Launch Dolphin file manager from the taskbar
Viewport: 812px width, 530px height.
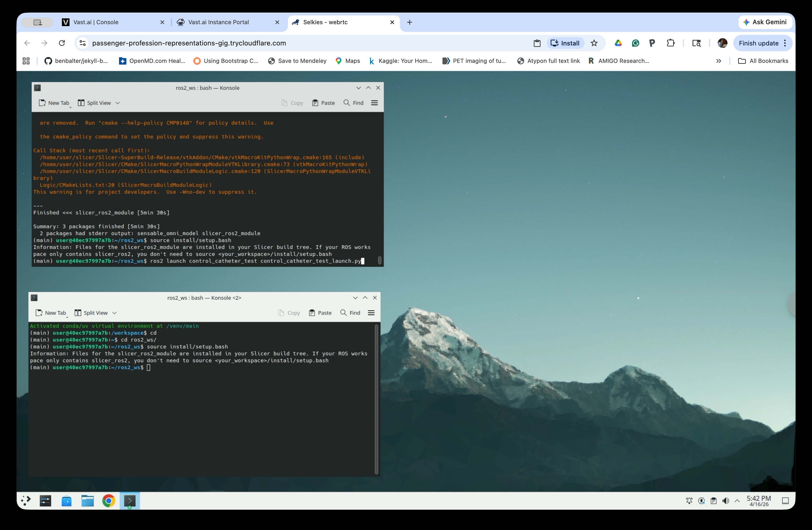tap(87, 501)
